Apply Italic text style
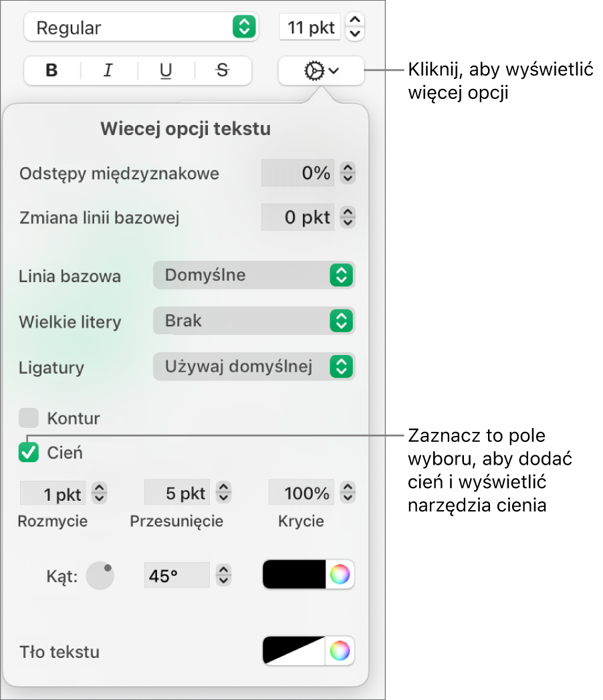The width and height of the screenshot is (603, 700). [108, 71]
